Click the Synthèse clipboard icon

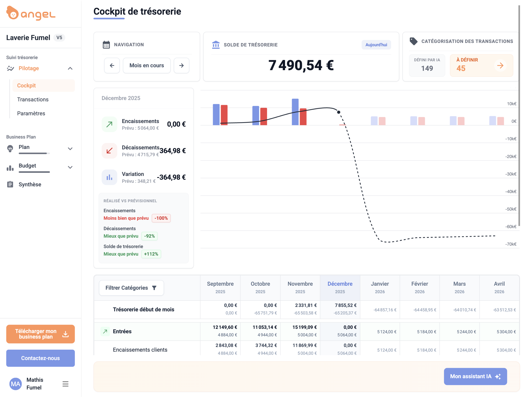point(10,184)
